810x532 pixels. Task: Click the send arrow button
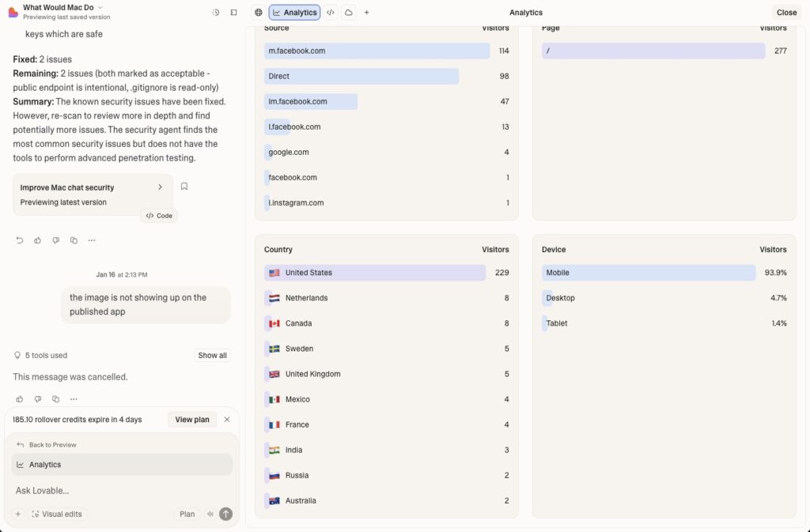coord(226,514)
